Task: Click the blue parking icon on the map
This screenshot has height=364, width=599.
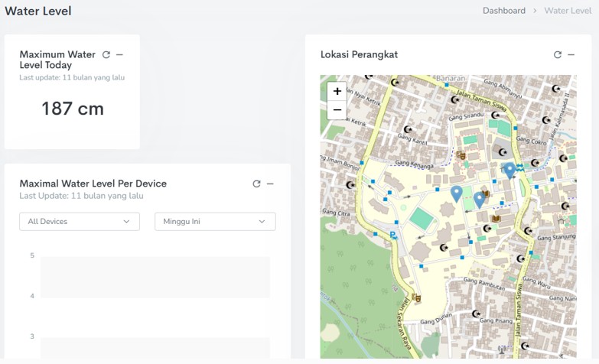Action: 393,236
